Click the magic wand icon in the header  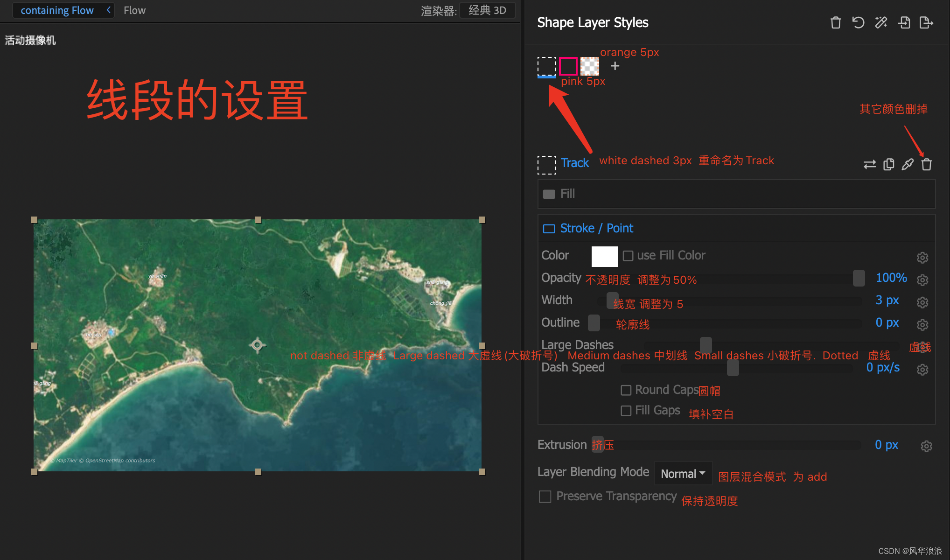(x=881, y=22)
